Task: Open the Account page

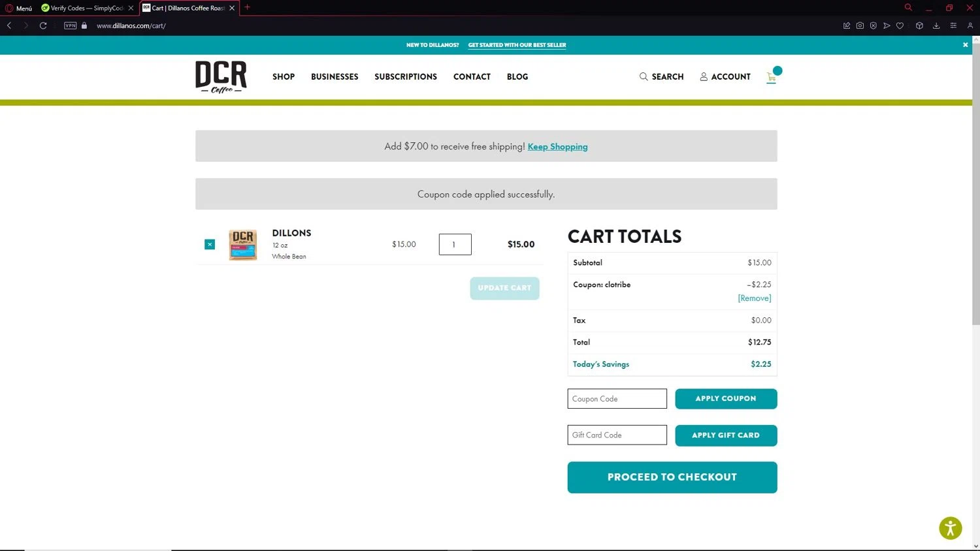Action: click(725, 76)
